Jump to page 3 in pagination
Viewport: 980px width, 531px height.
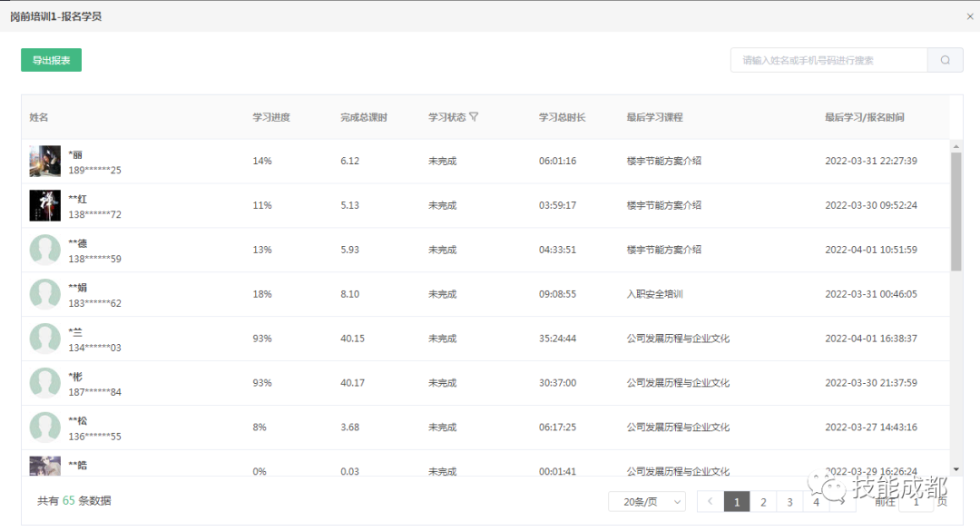pos(789,502)
